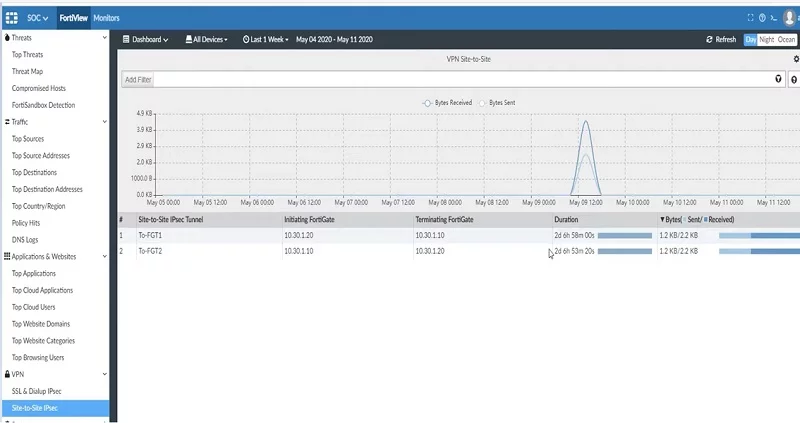Click the Applications & Websites grid icon
800x423 pixels.
(7, 256)
